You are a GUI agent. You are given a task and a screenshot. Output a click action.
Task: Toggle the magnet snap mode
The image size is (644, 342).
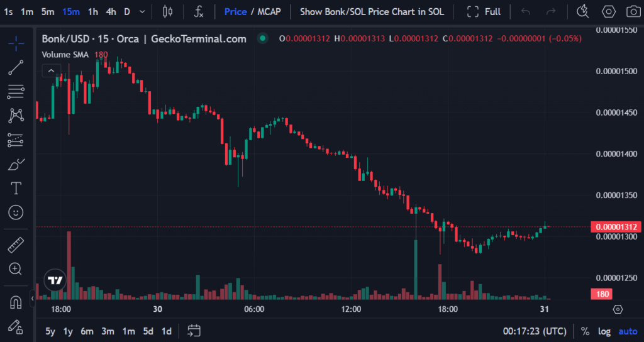pos(16,302)
